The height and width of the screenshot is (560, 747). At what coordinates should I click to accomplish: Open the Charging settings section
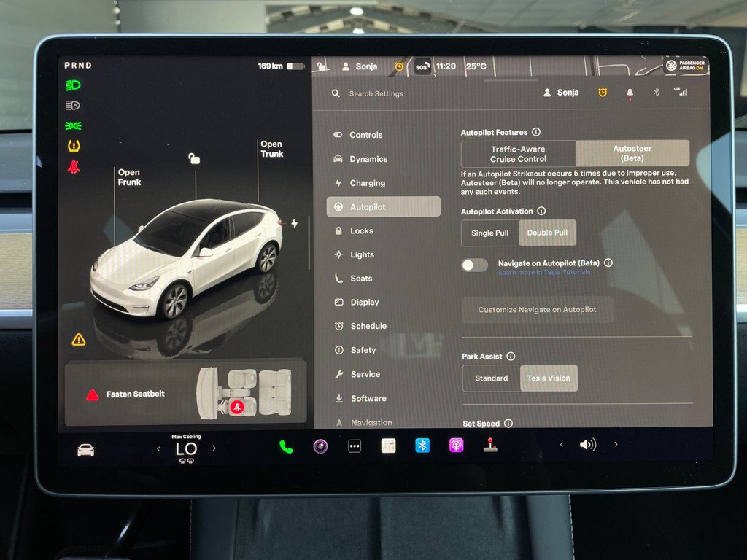pos(383,183)
